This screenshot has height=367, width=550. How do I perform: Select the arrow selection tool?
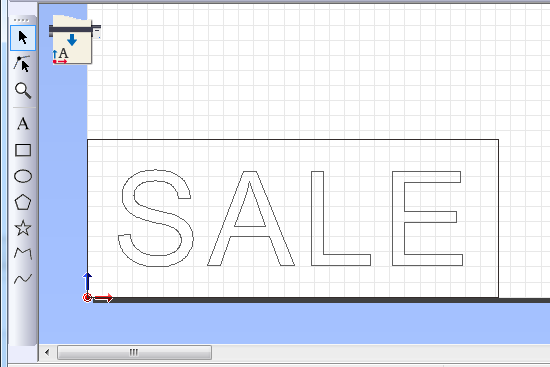click(x=23, y=38)
